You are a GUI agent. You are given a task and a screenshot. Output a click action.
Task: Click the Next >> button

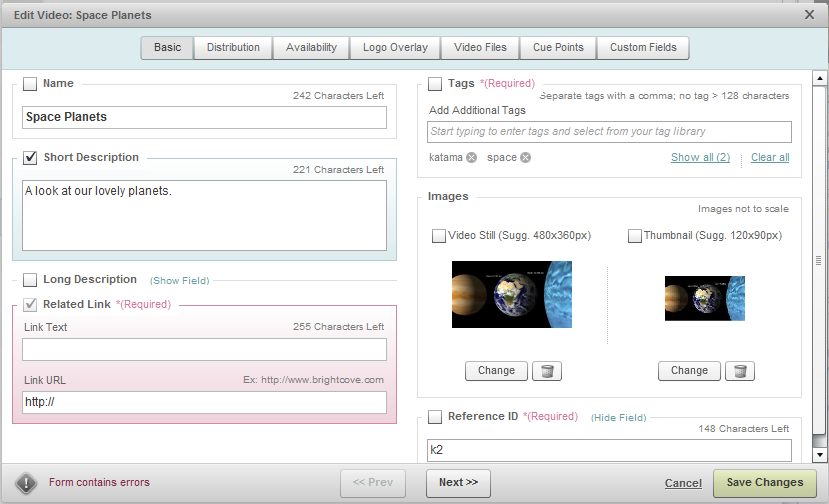click(x=458, y=483)
